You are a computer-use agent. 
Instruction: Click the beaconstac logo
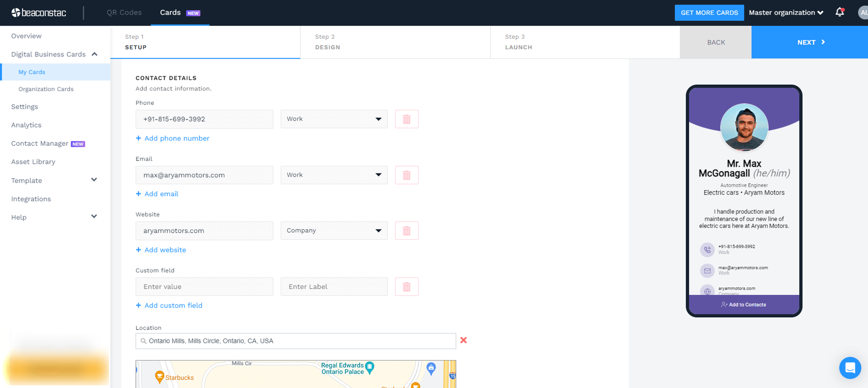tap(39, 12)
